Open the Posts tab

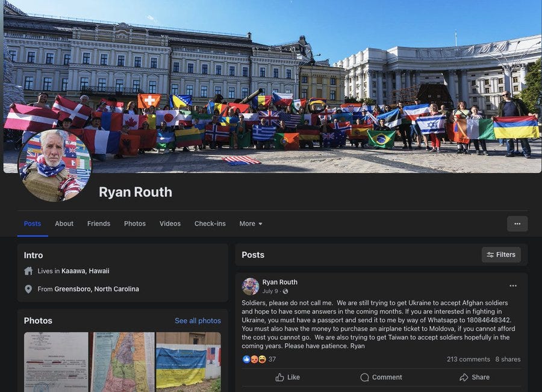click(32, 223)
